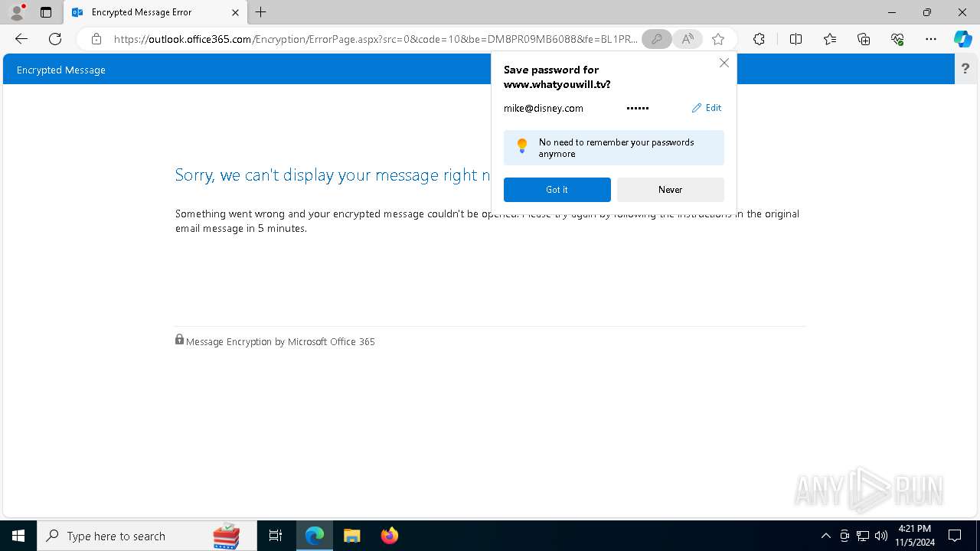Open File Explorer from the taskbar
Viewport: 980px width, 551px height.
click(x=352, y=536)
